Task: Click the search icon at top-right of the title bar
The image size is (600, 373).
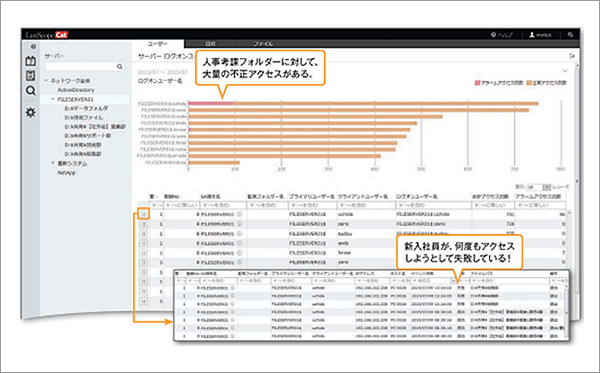Action: tap(570, 35)
